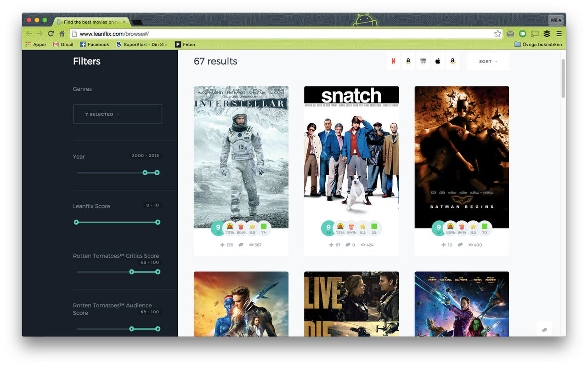
Task: Click Snatch's Leanflix score 9 badge
Action: coord(328,228)
